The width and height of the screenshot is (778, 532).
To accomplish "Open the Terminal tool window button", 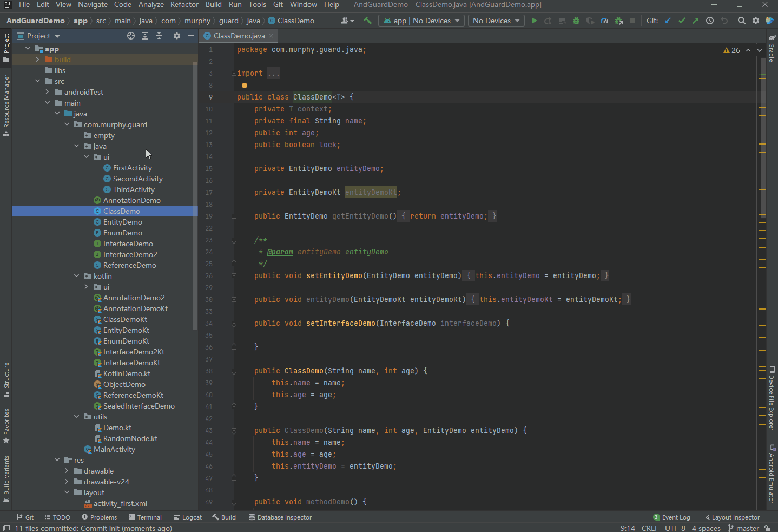I will pos(145,517).
